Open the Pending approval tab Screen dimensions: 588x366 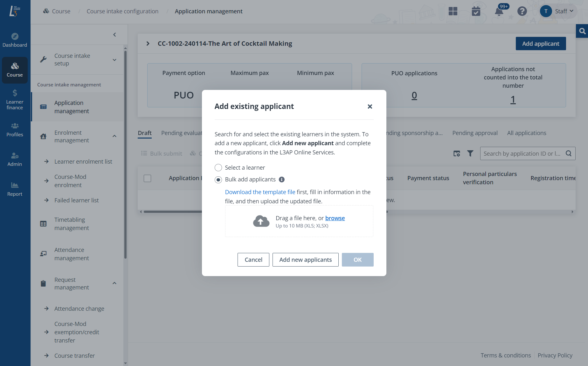click(475, 133)
